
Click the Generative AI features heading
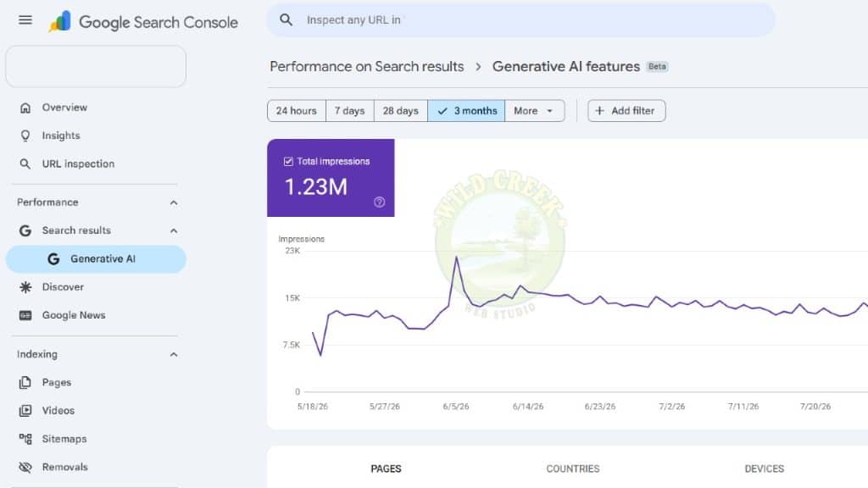coord(565,67)
